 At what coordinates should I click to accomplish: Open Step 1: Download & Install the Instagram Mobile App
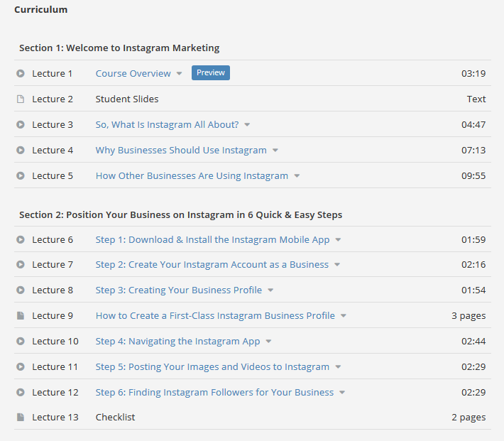(x=212, y=239)
